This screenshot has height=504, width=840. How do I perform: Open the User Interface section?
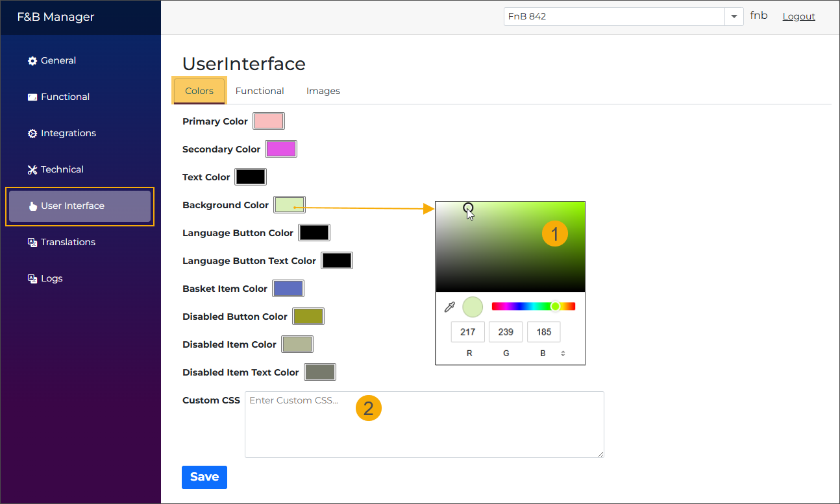pos(73,205)
